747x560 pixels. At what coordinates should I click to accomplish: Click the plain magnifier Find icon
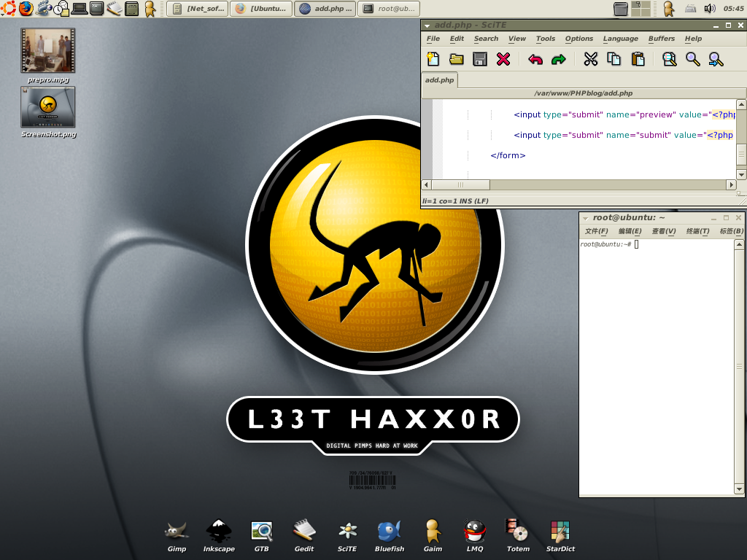click(693, 59)
